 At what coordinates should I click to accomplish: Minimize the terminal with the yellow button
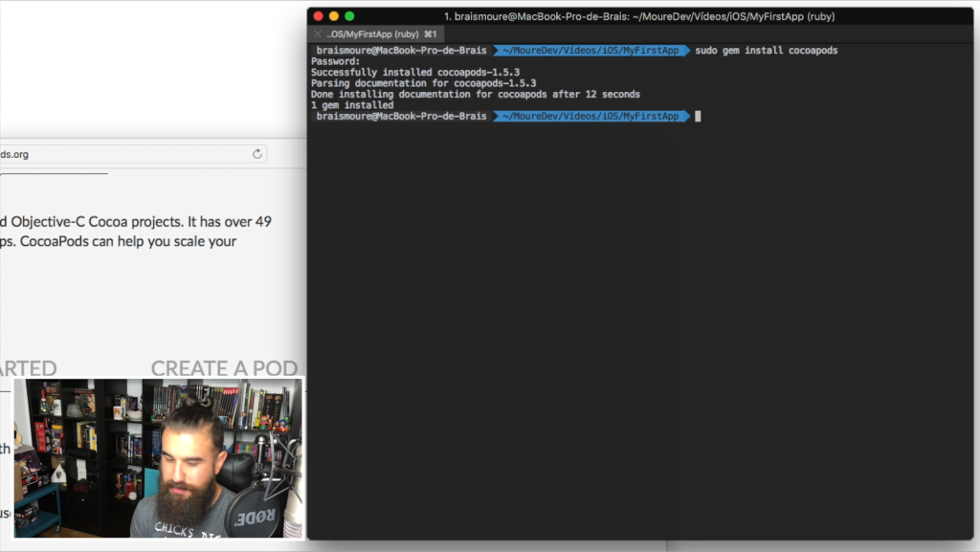click(x=334, y=16)
